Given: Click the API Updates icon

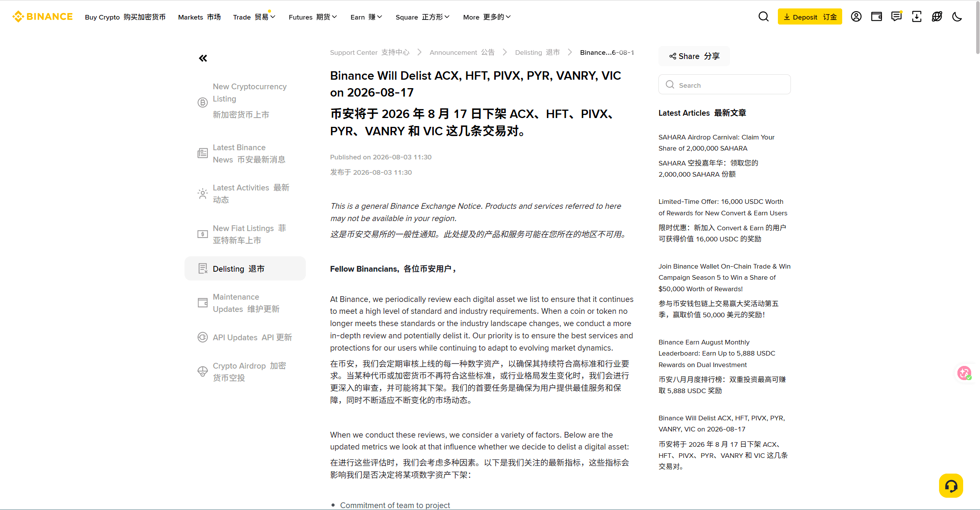Looking at the screenshot, I should 203,337.
